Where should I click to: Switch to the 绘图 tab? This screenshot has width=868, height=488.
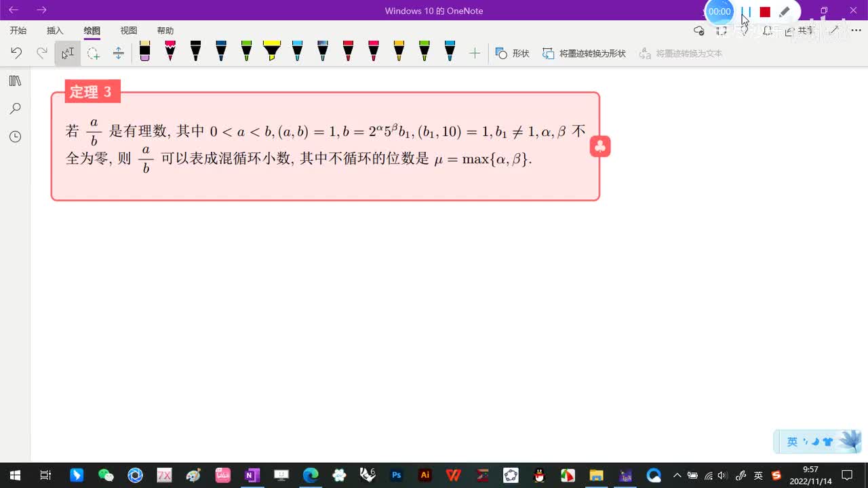click(92, 30)
